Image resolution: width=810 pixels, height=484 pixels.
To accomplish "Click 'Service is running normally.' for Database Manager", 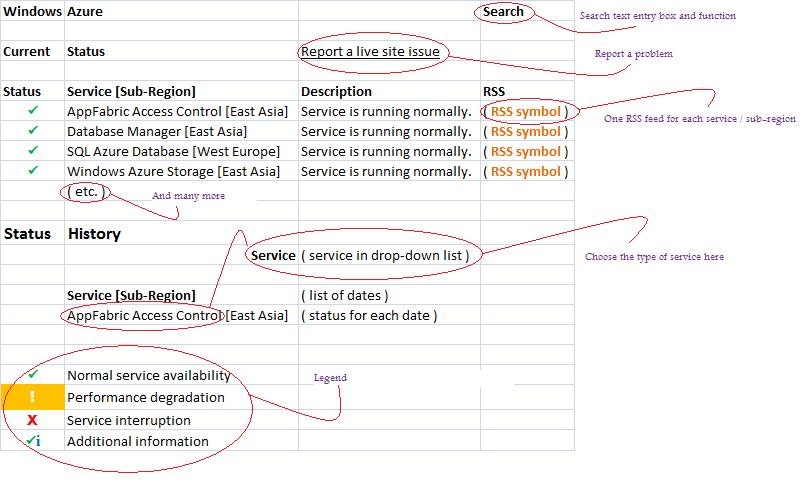I will coord(386,132).
